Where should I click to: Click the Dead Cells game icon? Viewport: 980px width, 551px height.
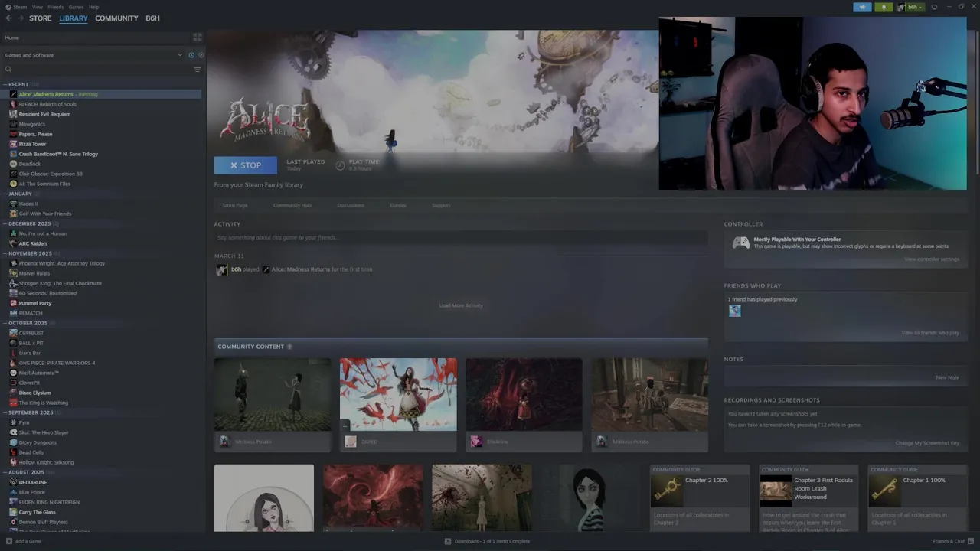(13, 452)
